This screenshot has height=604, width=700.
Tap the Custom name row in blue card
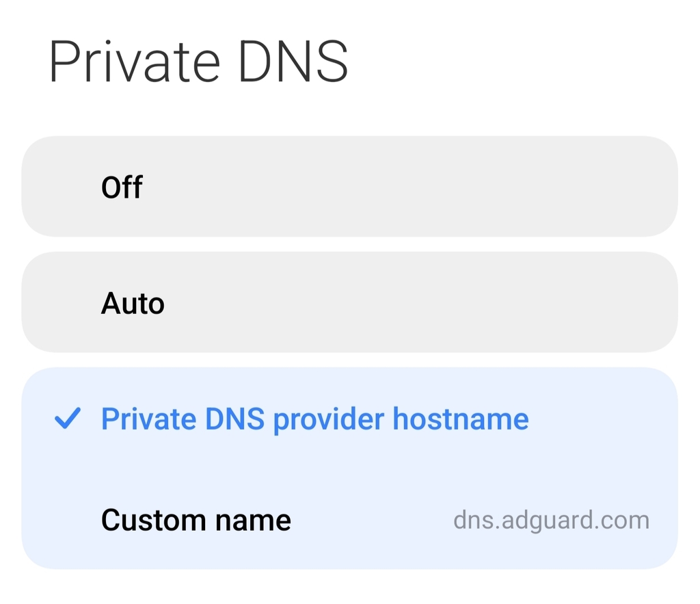pos(349,521)
